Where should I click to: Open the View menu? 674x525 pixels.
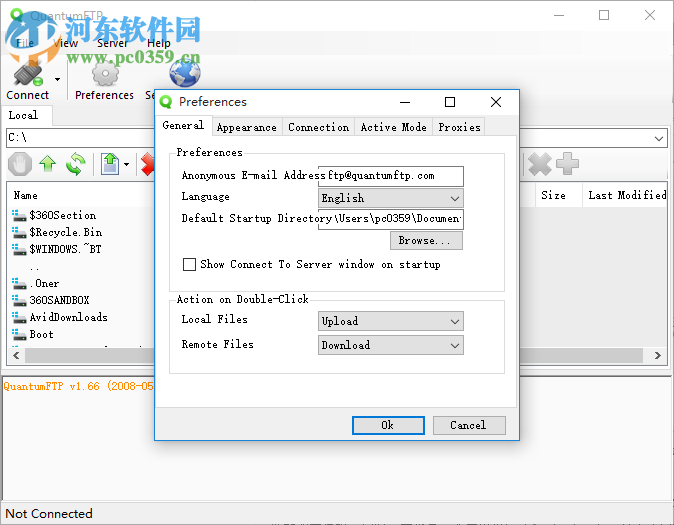click(x=65, y=43)
